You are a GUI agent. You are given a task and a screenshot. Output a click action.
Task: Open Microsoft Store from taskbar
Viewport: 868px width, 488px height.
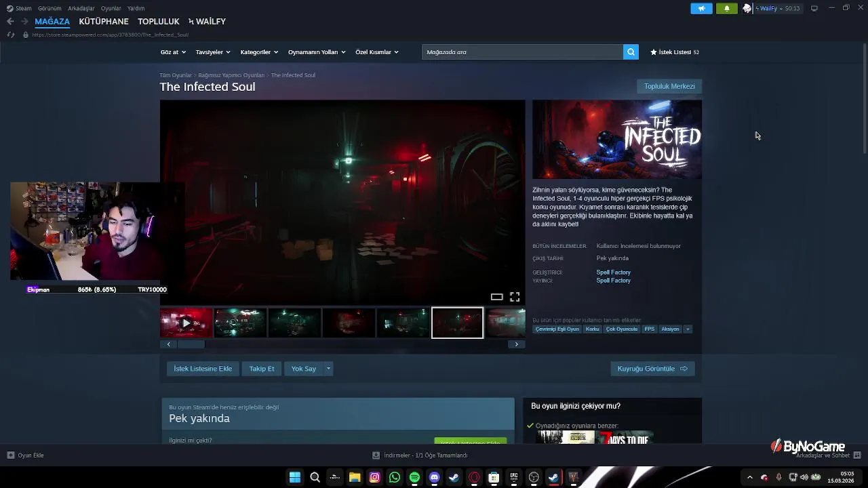point(494,478)
